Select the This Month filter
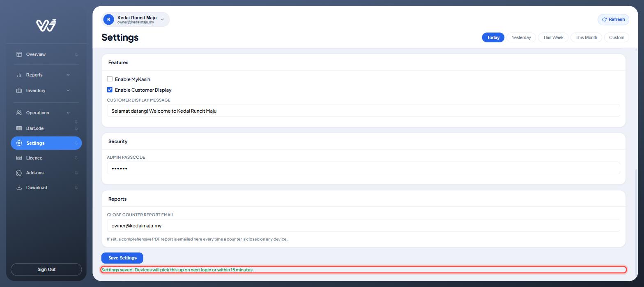This screenshot has width=644, height=287. (x=586, y=37)
